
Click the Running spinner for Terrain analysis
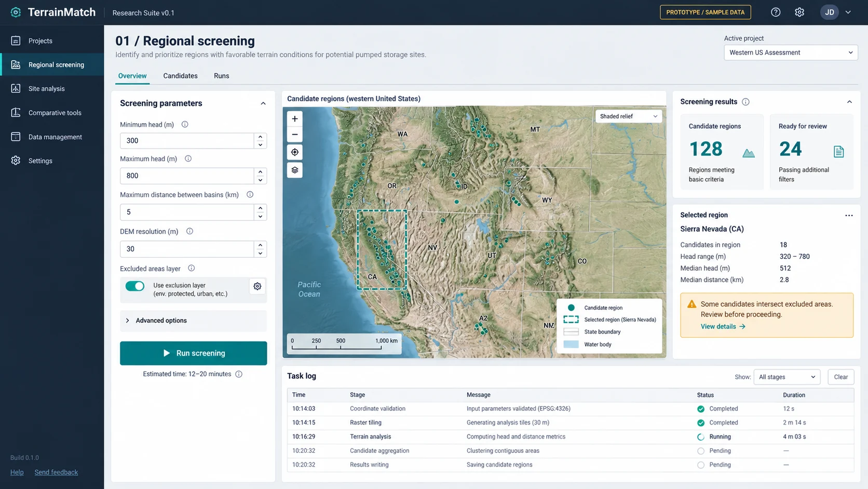(701, 437)
